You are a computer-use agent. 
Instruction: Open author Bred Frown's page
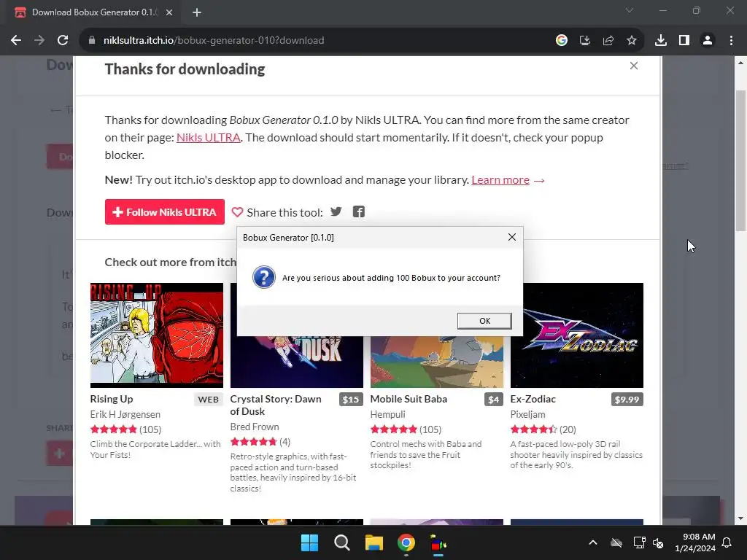[x=255, y=427]
